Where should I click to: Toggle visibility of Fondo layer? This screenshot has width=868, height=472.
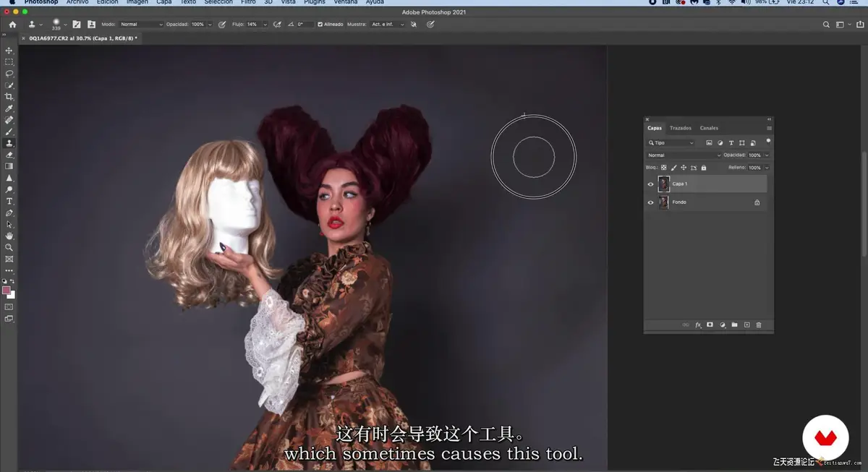tap(650, 202)
